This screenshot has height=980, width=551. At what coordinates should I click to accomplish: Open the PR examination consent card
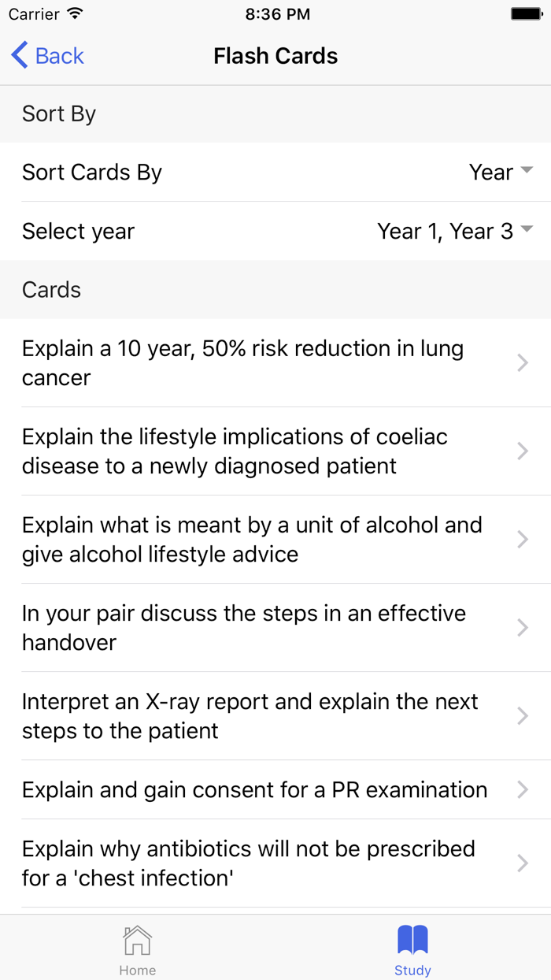coord(254,789)
